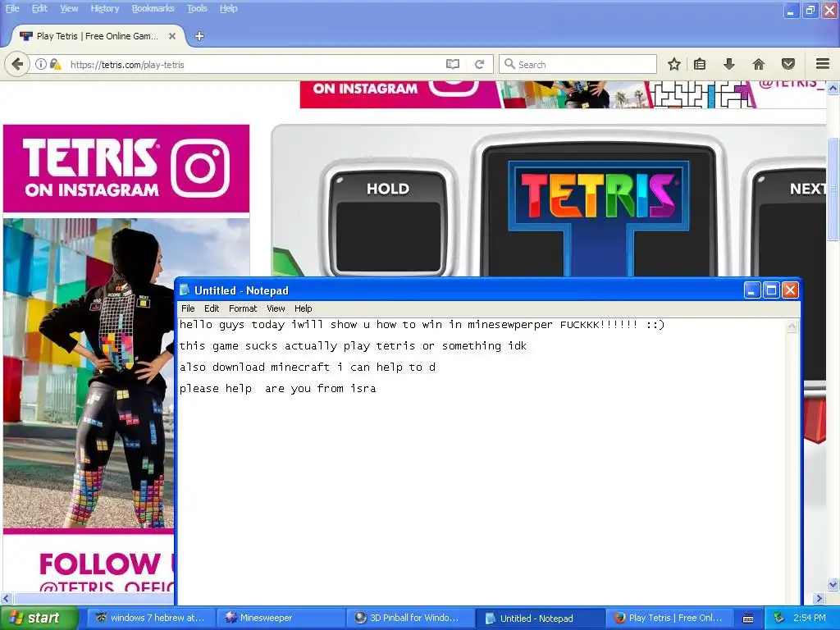Open Firefox Bookmarks menu
840x630 pixels.
click(x=153, y=8)
